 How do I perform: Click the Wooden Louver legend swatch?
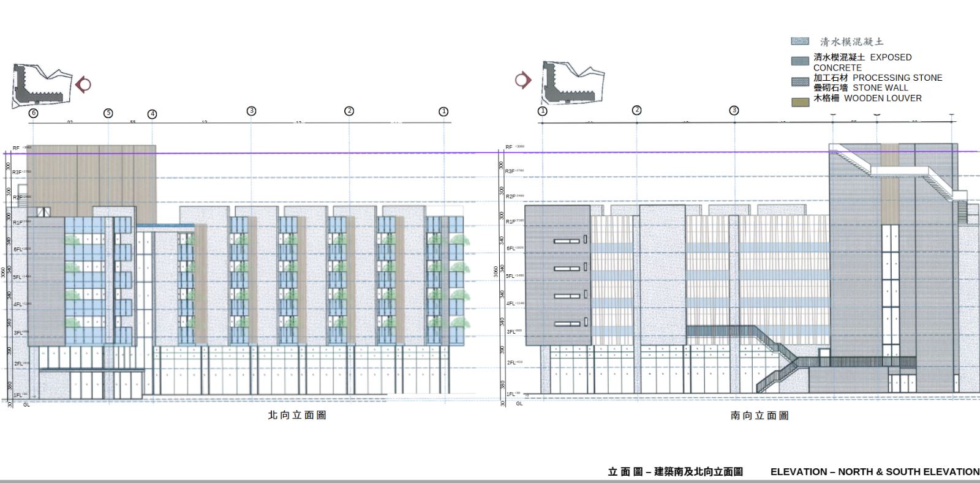pos(801,102)
